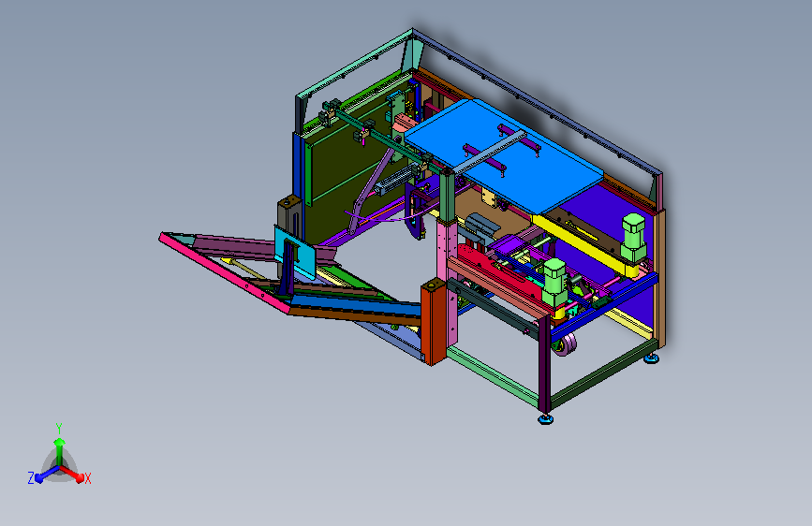Select the large light-blue table top panel
The height and width of the screenshot is (526, 812).
click(x=502, y=155)
